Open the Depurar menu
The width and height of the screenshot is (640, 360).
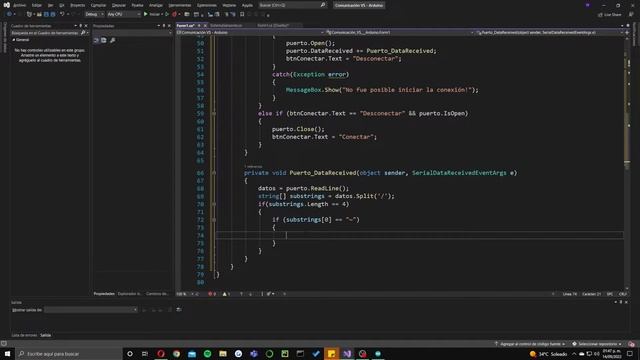point(119,5)
